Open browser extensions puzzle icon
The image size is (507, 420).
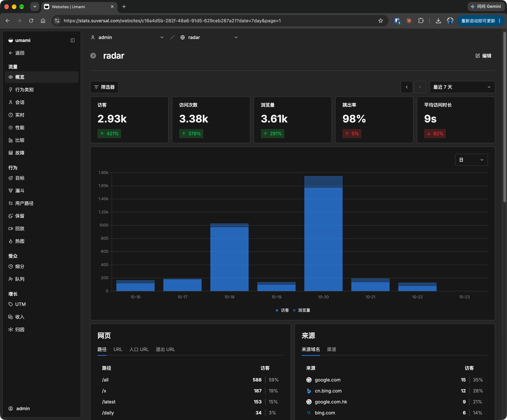click(x=421, y=21)
